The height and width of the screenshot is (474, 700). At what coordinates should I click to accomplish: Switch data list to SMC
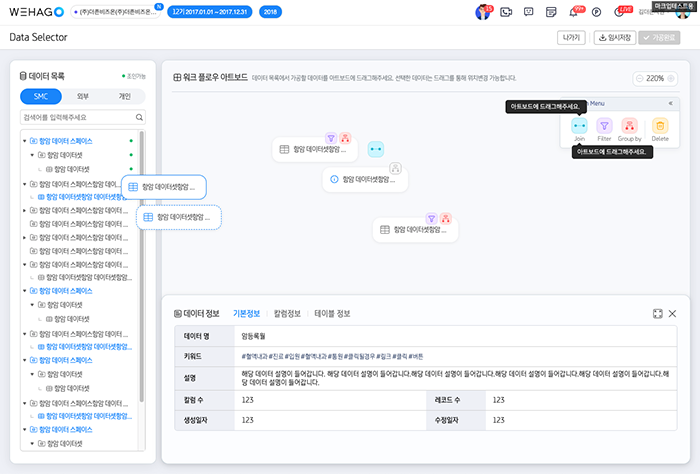pos(40,97)
